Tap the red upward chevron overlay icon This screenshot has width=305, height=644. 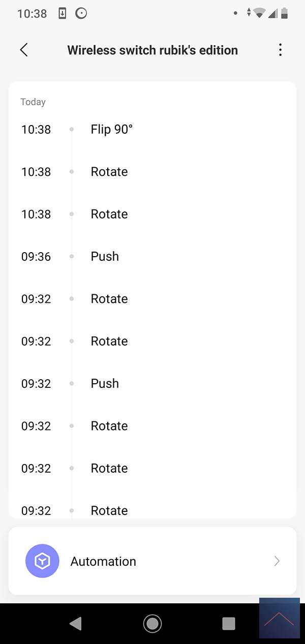279,618
